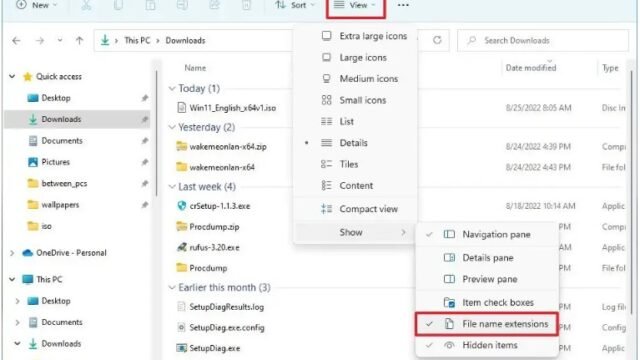
Task: Go forward with the right arrow
Action: [40, 40]
